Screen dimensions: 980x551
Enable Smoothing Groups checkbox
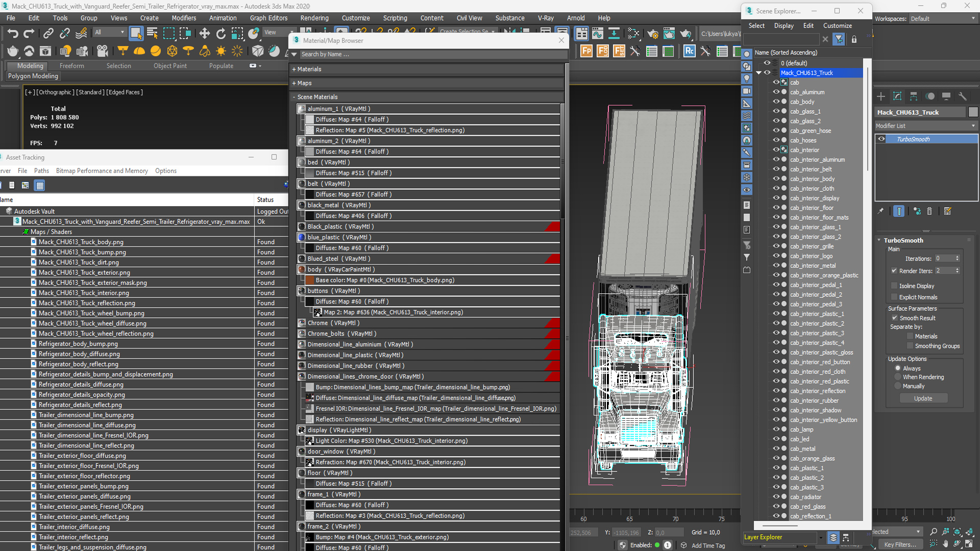(x=910, y=346)
